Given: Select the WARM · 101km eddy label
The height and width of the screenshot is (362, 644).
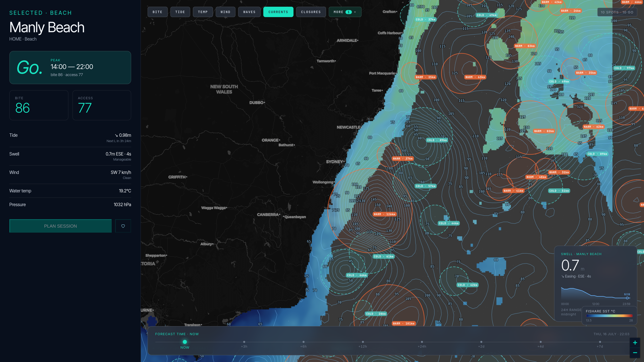Looking at the screenshot, I should click(x=404, y=323).
